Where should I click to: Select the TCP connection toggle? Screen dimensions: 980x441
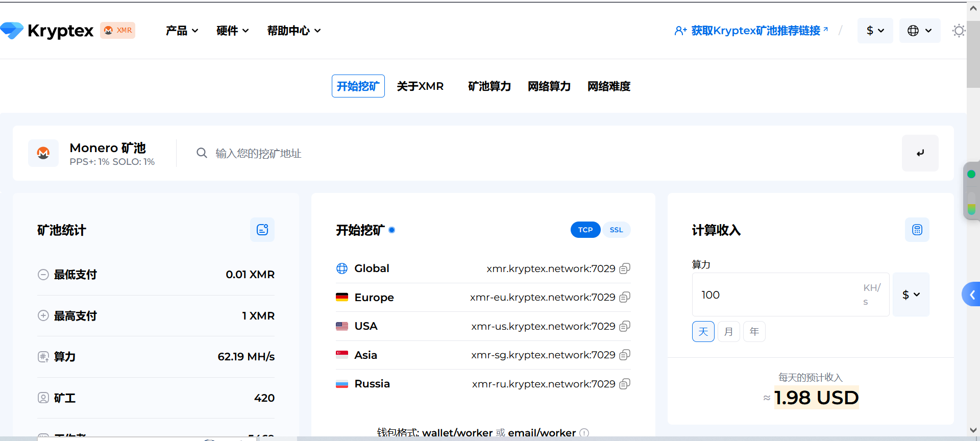(x=585, y=230)
